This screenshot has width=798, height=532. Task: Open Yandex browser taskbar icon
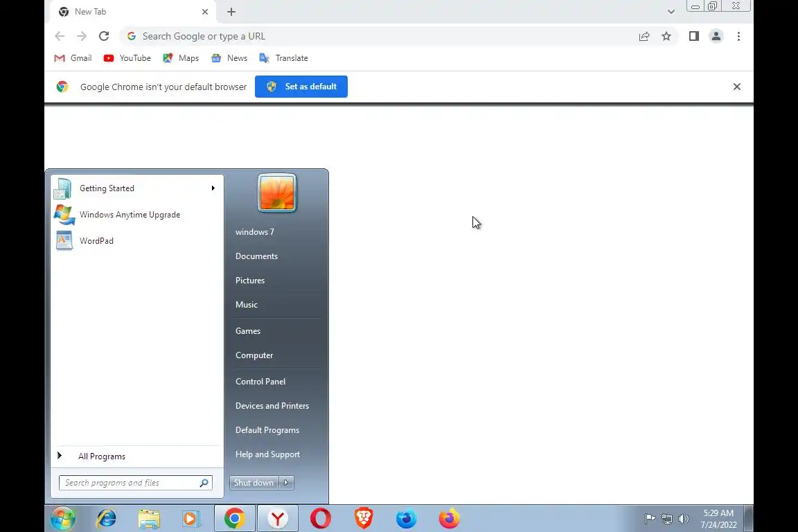tap(277, 519)
